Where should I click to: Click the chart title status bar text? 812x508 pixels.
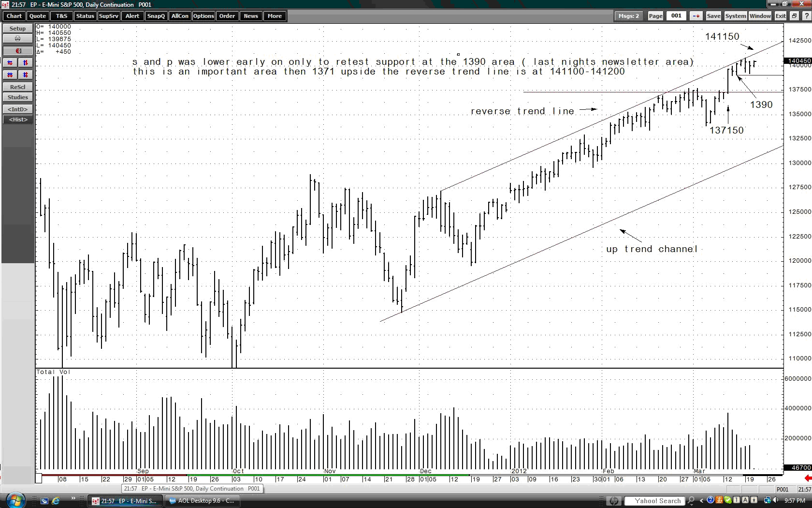point(192,489)
